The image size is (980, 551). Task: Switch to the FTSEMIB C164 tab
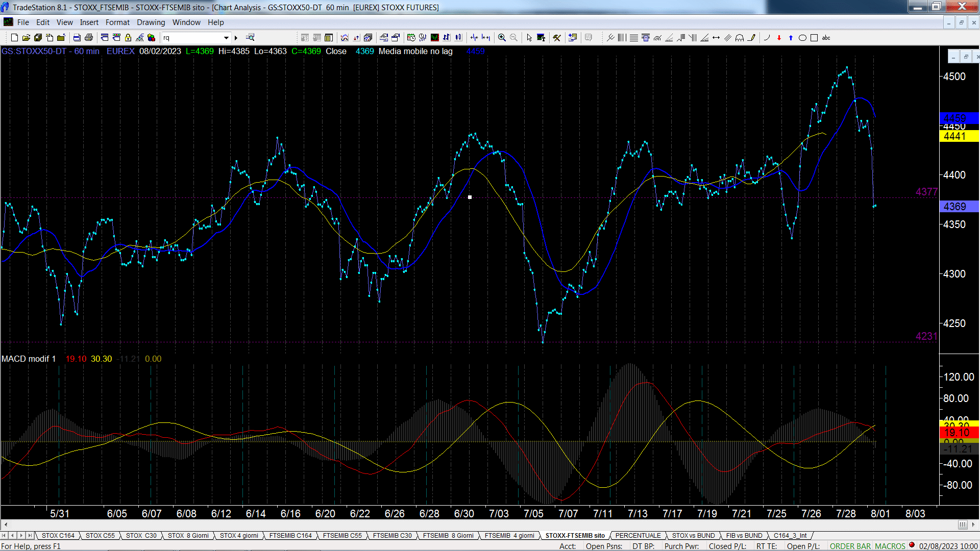tap(290, 535)
